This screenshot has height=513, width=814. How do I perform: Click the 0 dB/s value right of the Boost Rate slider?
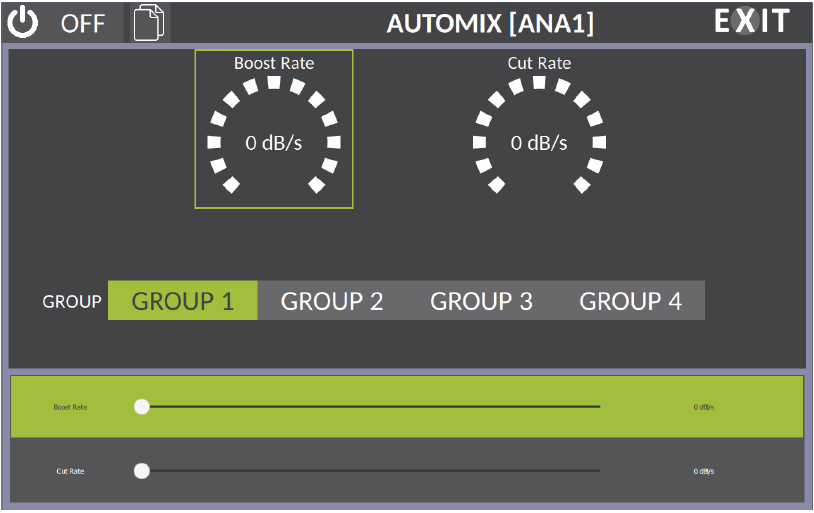click(x=704, y=407)
